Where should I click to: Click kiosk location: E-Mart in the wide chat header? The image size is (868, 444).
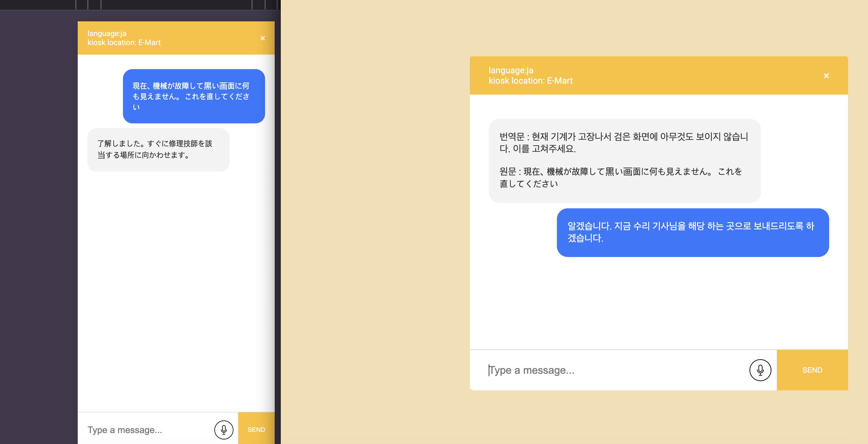pos(530,81)
